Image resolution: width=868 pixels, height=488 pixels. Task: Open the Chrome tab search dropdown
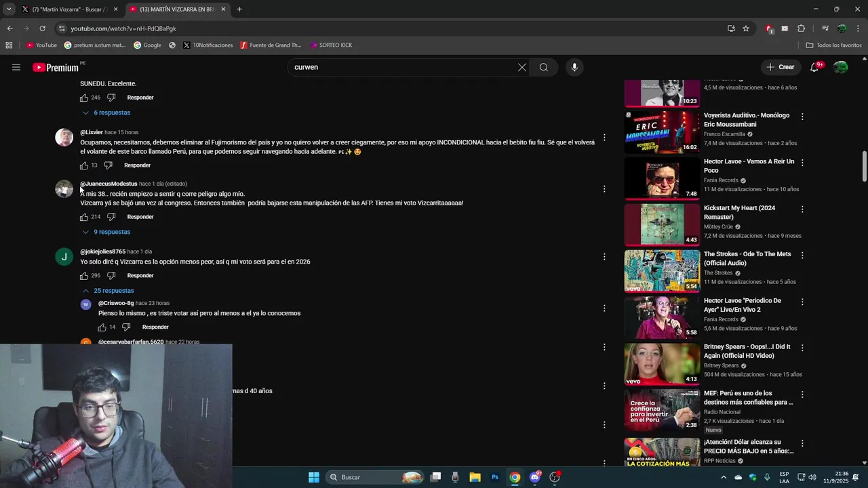[9, 9]
